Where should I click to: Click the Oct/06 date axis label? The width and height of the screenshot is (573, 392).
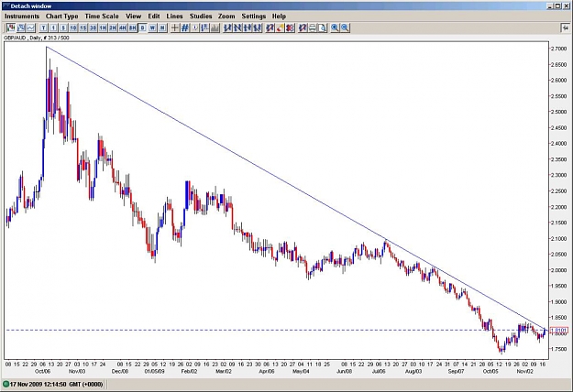pyautogui.click(x=43, y=372)
